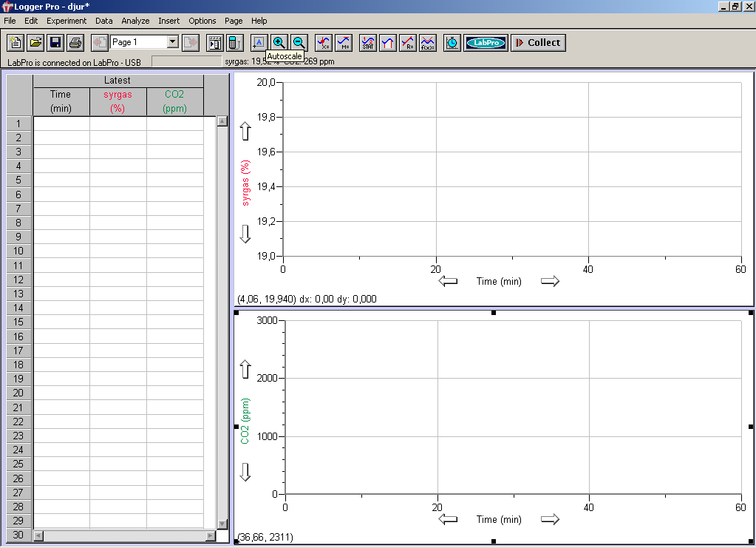The image size is (756, 548).
Task: Select the Tangent (M=) tool
Action: pyautogui.click(x=344, y=42)
